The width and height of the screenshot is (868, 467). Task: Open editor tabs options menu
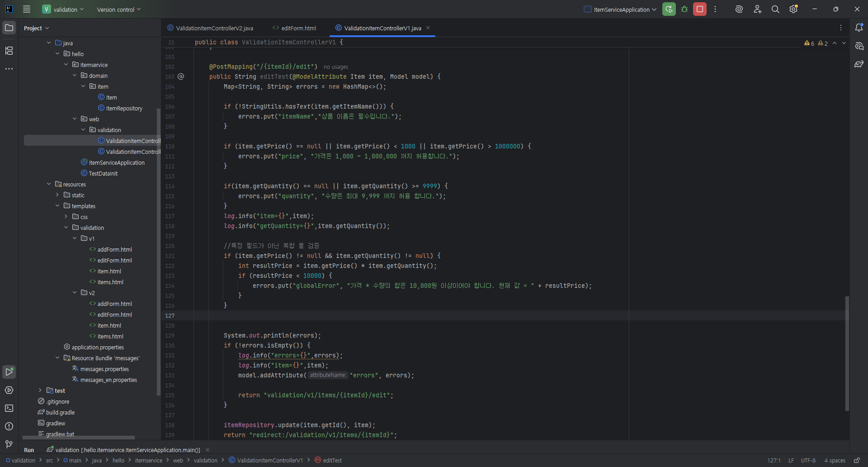coord(841,28)
